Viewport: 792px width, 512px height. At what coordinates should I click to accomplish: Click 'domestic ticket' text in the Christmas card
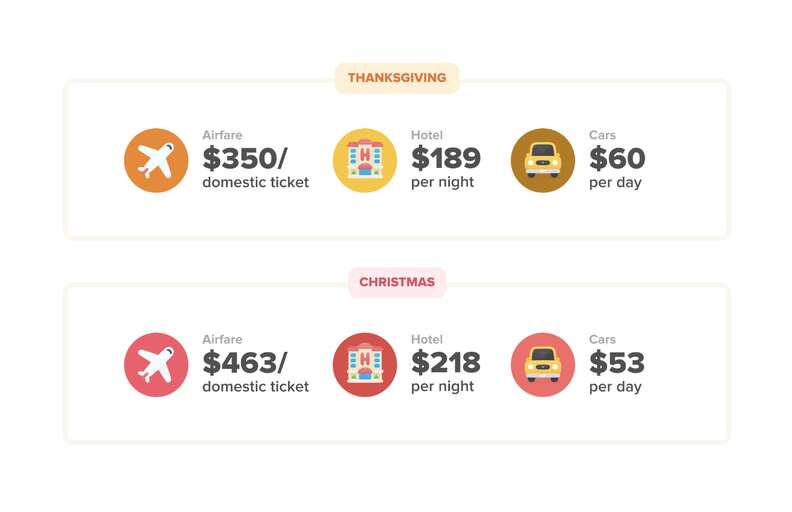(256, 387)
